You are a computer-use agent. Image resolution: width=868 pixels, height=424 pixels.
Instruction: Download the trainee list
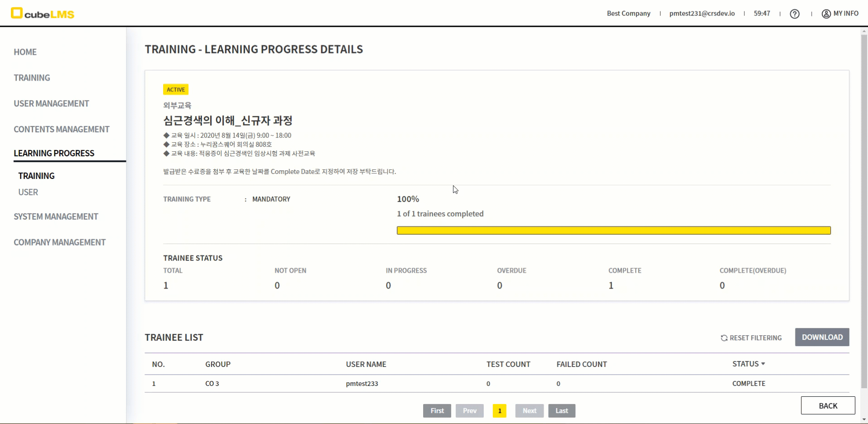coord(822,337)
